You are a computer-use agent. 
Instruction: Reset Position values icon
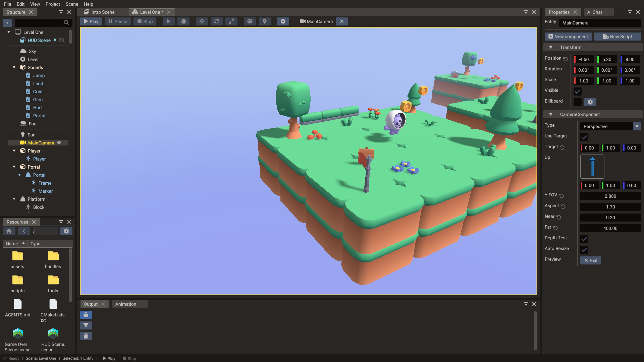pos(566,59)
